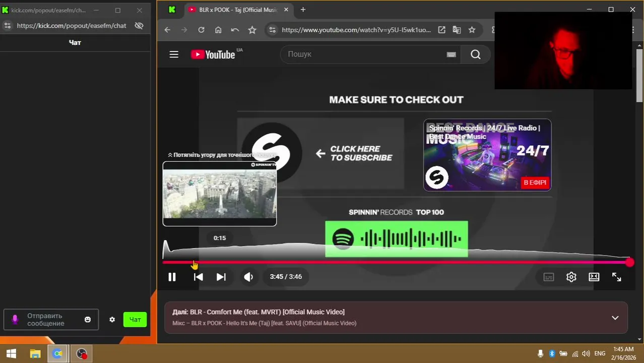
Task: Click the purple microphone icon in chat box
Action: 15,320
